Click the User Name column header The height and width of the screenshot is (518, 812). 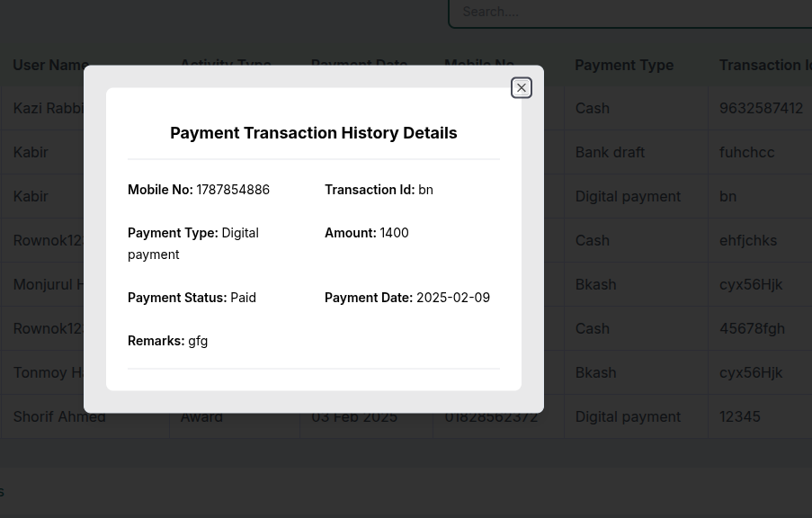[x=49, y=66]
